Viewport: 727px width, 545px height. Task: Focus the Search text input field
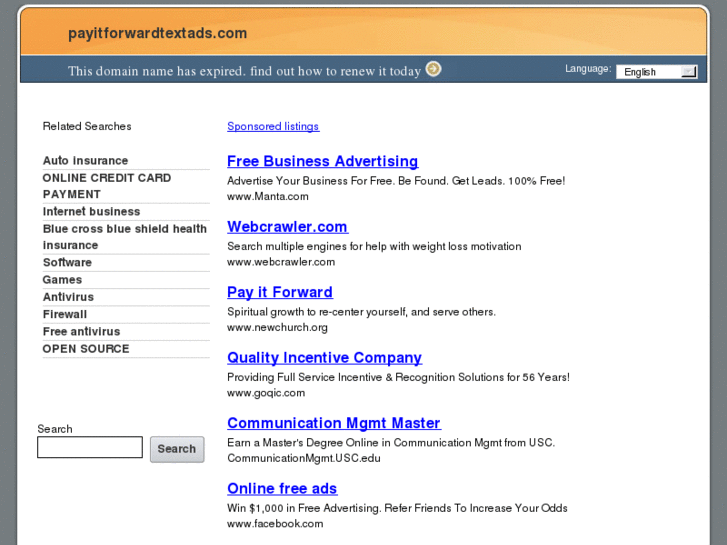pyautogui.click(x=90, y=447)
